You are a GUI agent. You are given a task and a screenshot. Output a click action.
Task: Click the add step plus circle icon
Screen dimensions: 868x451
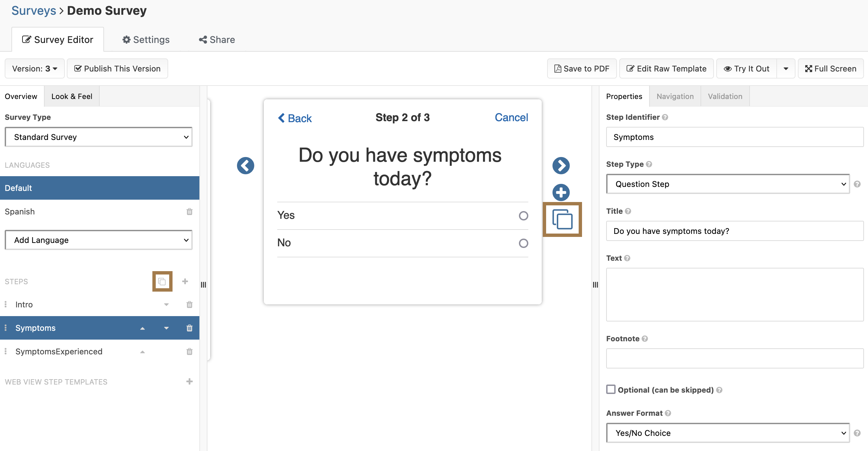[x=561, y=192]
